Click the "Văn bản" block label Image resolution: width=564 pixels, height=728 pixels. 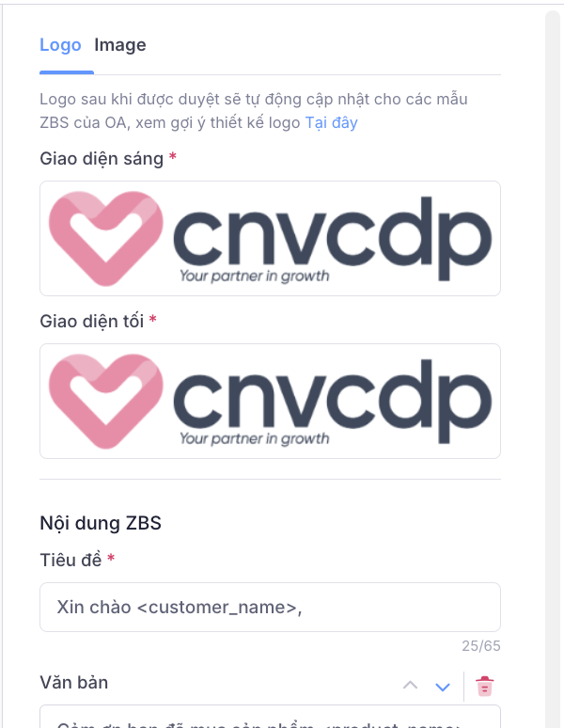(74, 683)
